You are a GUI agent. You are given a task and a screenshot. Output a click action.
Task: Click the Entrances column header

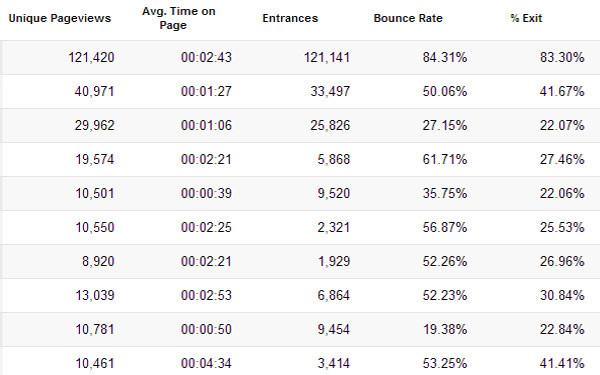coord(290,18)
